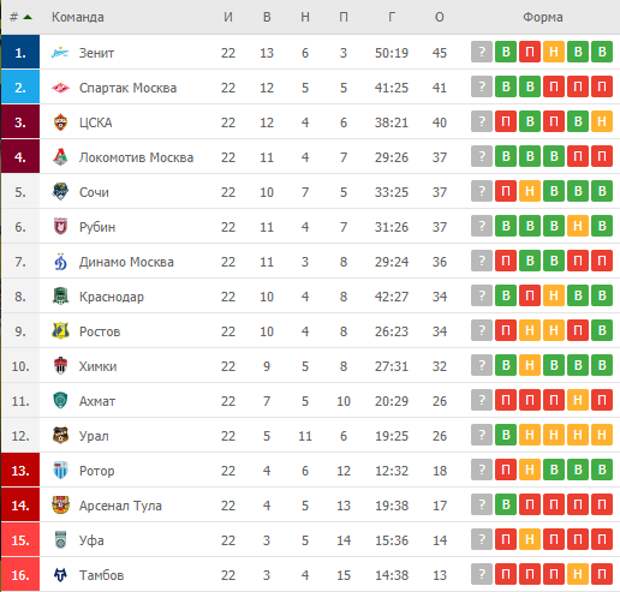Click the Динамо Москва emblem icon
Viewport: 620px width, 592px height.
(60, 261)
